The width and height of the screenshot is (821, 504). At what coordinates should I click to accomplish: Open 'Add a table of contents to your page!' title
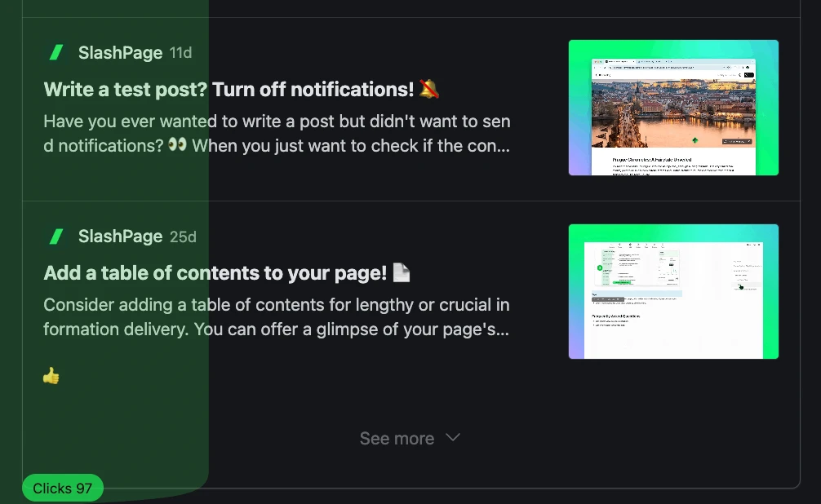[x=215, y=273]
